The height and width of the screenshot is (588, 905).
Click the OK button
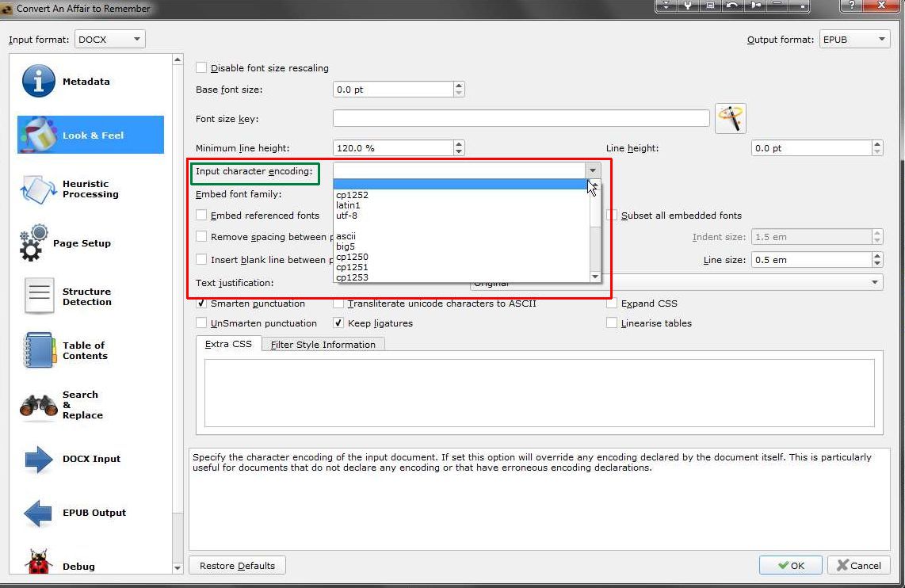coord(791,566)
